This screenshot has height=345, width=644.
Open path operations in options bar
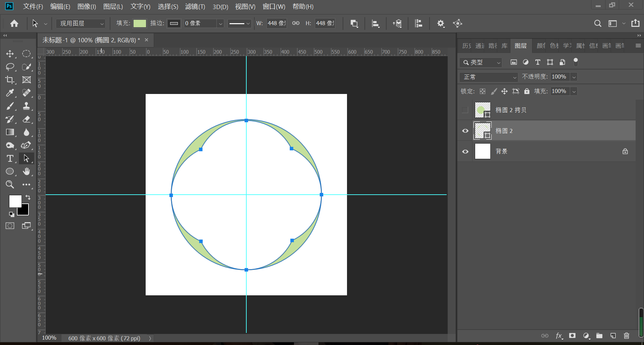[x=354, y=23]
